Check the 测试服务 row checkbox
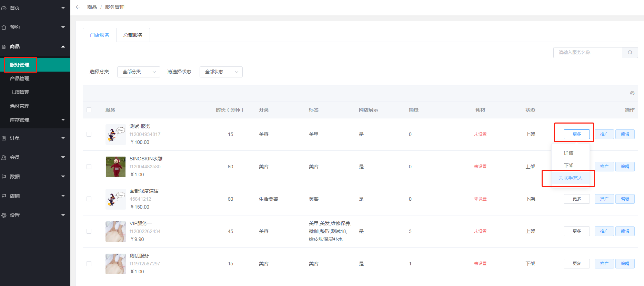This screenshot has height=286, width=644. (89, 264)
